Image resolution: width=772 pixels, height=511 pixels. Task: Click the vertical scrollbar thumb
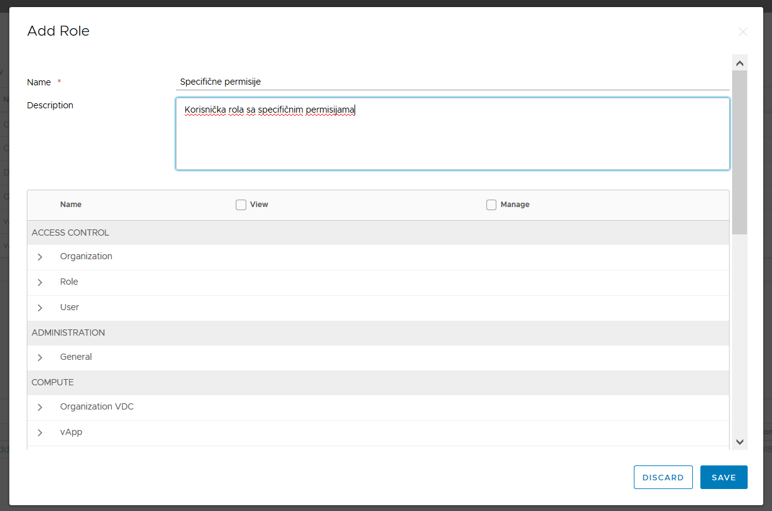(740, 150)
